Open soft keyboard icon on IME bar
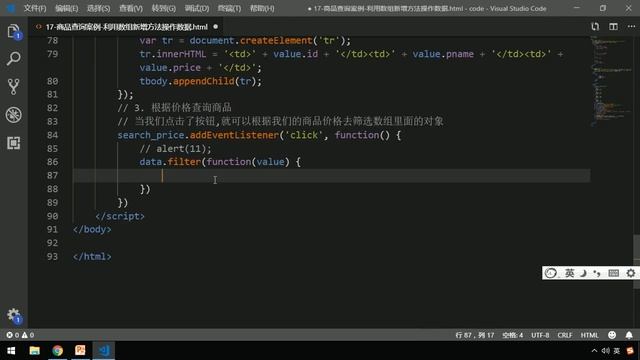The image size is (640, 360). pyautogui.click(x=613, y=273)
